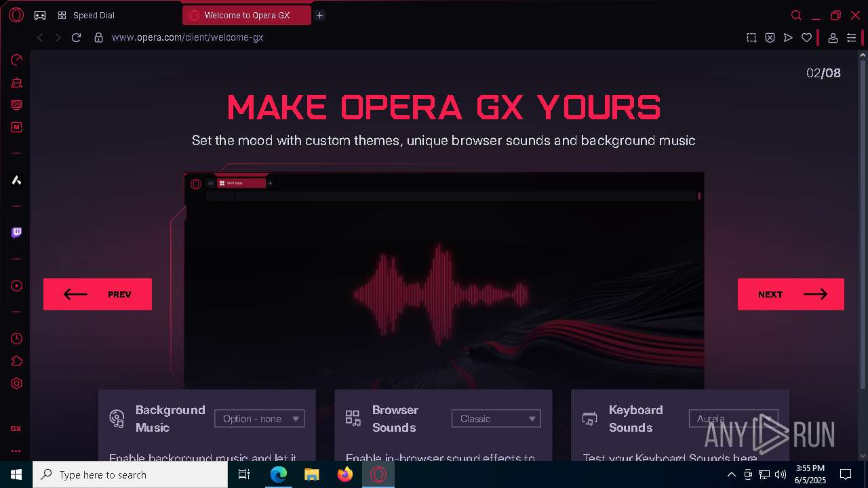Click the Browser Sounds card icon
The height and width of the screenshot is (488, 868).
click(x=353, y=418)
